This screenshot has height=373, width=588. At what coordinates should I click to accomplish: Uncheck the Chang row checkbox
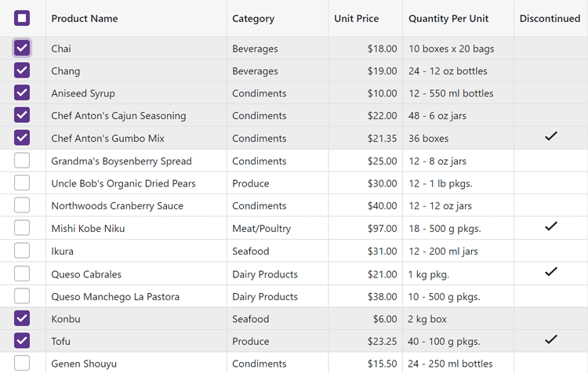click(22, 71)
